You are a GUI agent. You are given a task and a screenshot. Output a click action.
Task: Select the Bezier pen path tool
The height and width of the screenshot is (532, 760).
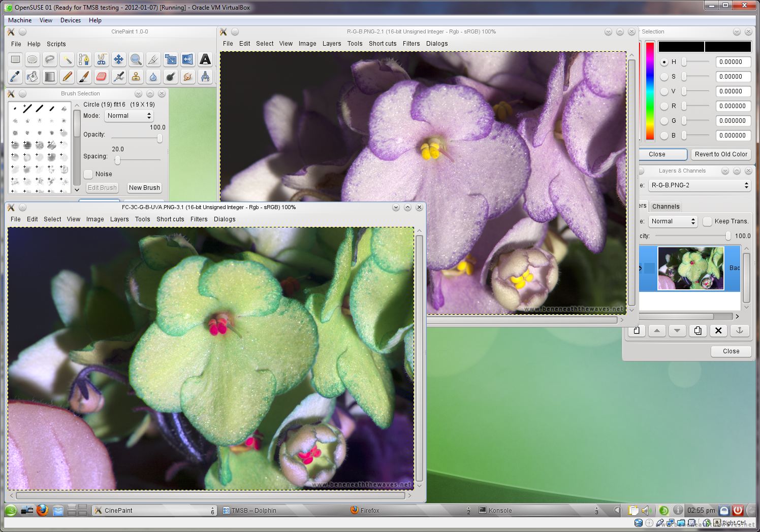[x=84, y=59]
